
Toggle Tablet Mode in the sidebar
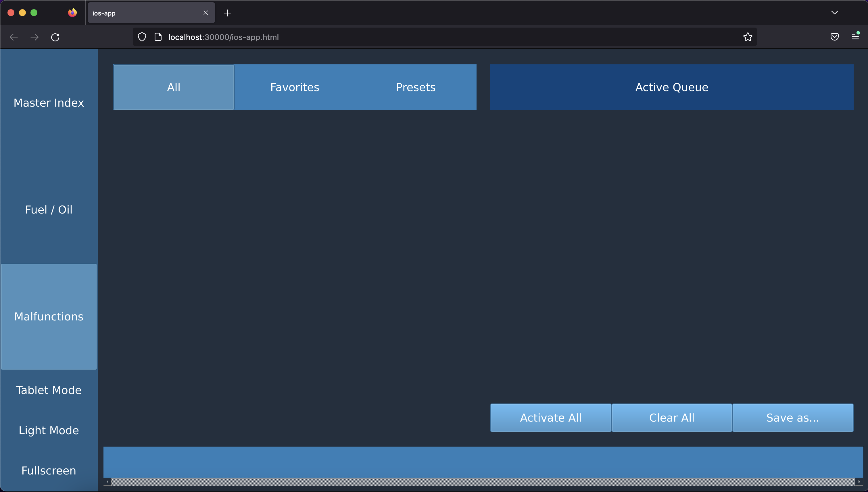tap(49, 390)
